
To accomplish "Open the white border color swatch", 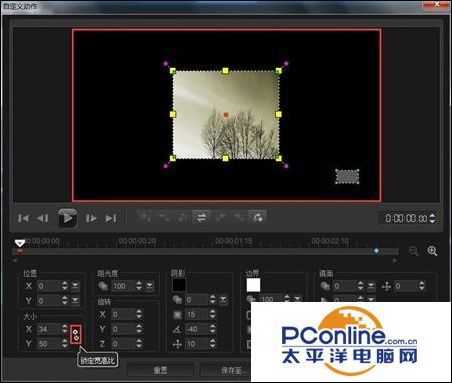I will (x=253, y=285).
